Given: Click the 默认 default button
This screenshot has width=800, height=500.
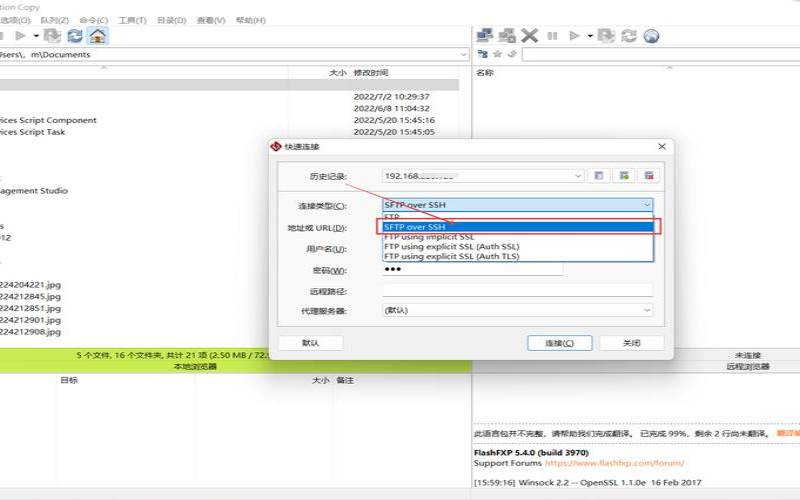Looking at the screenshot, I should click(x=311, y=343).
